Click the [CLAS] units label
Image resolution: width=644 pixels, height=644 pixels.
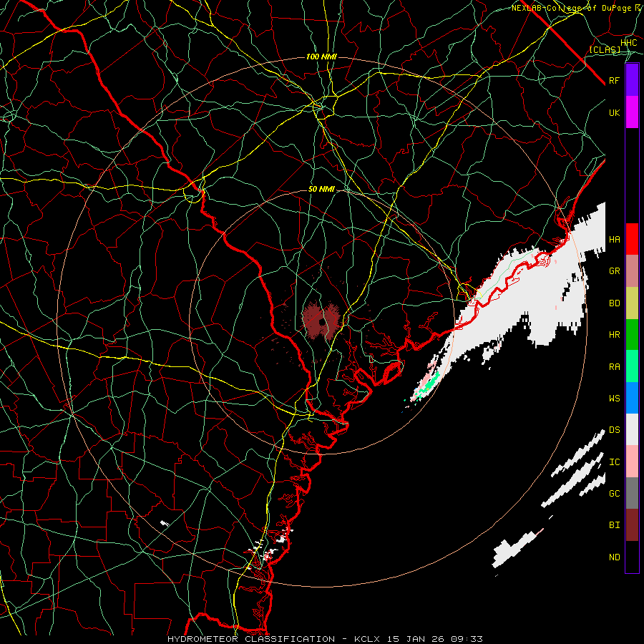coord(605,49)
